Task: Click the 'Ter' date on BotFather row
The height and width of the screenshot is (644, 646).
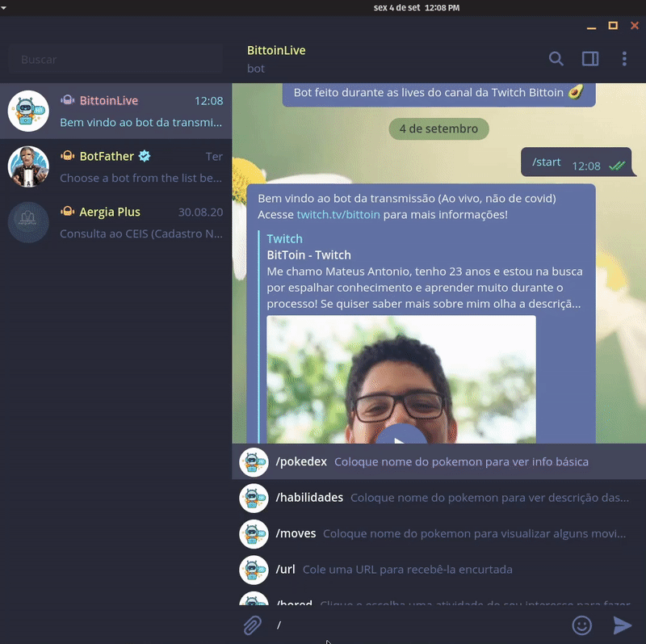Action: [x=214, y=156]
